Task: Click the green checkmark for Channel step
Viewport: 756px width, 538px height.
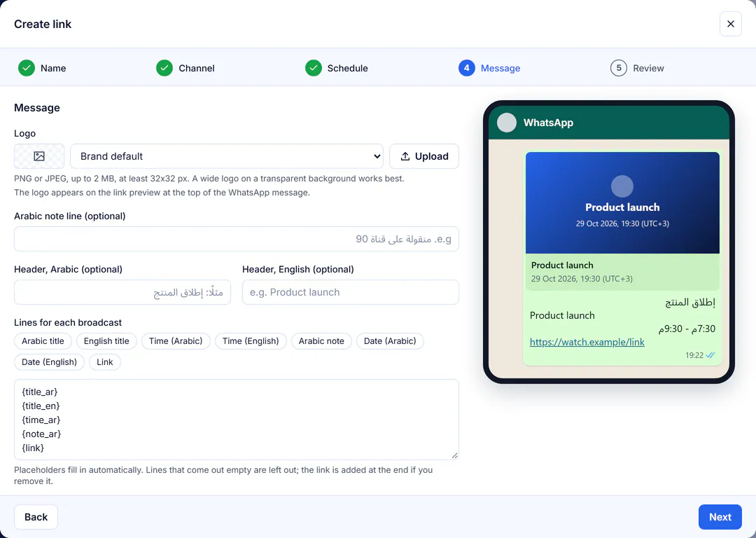Action: [164, 68]
